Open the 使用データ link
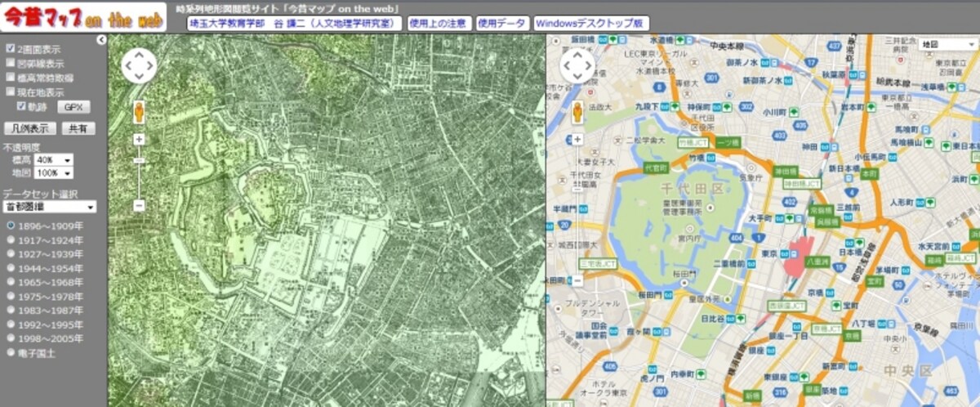Image resolution: width=980 pixels, height=407 pixels. (x=502, y=24)
